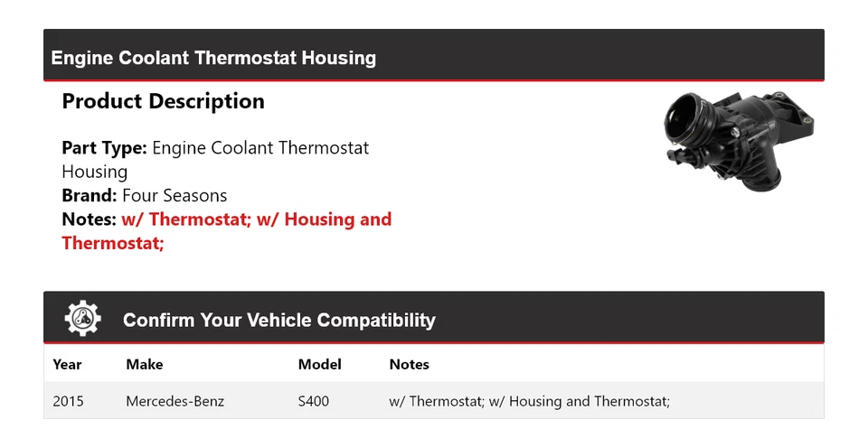Click the bold Part Type label
The width and height of the screenshot is (868, 448).
tap(104, 147)
